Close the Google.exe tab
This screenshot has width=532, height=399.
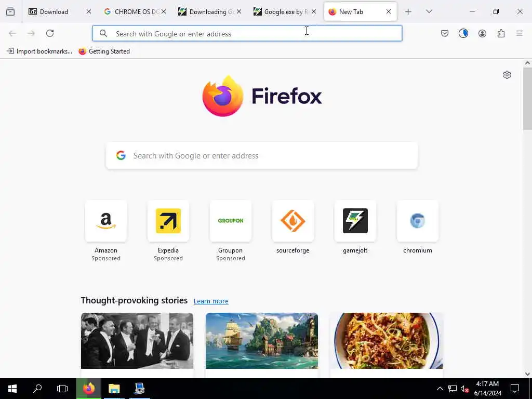(314, 11)
